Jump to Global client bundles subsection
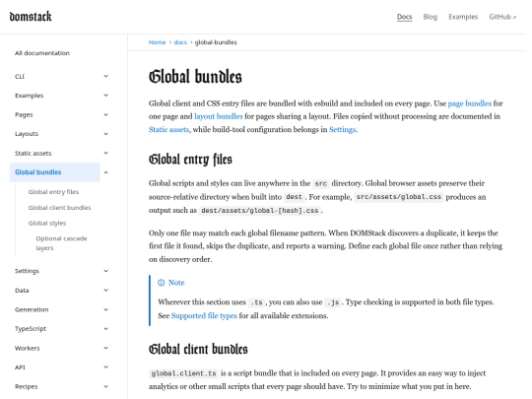 point(59,207)
